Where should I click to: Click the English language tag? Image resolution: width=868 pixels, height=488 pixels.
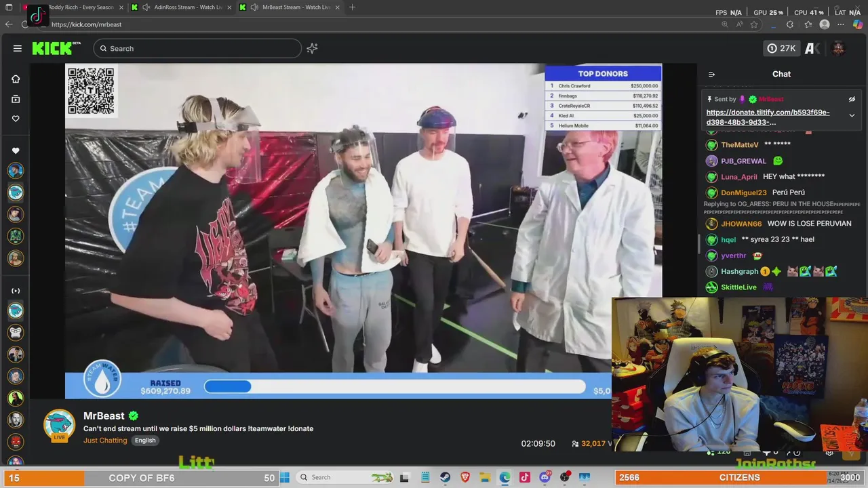145,441
